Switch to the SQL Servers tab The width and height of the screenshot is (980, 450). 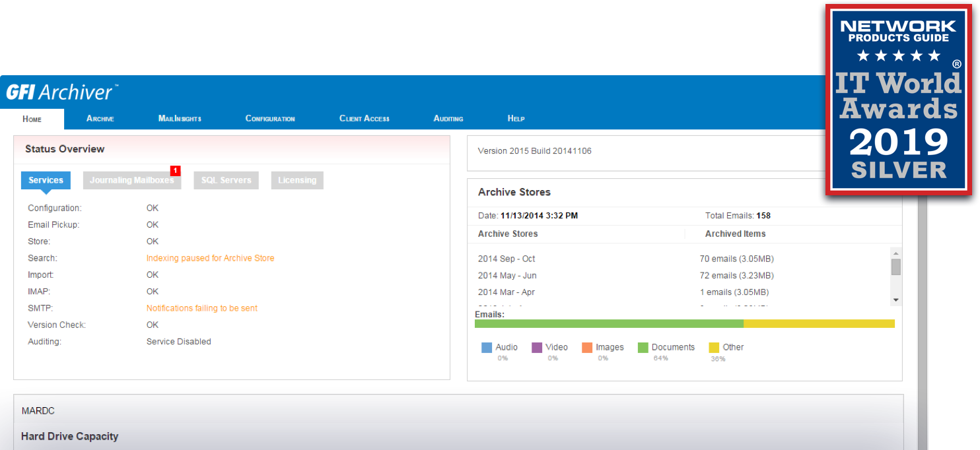point(226,181)
